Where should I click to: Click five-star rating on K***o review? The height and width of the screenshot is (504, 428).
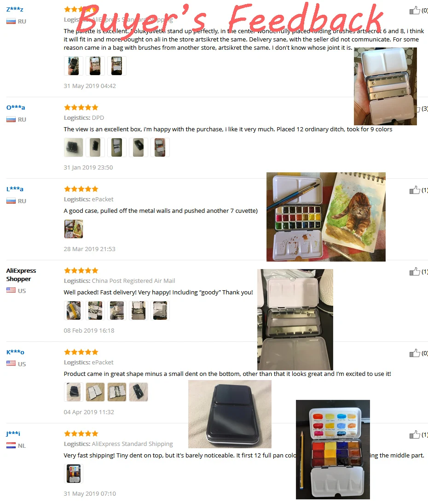click(81, 352)
